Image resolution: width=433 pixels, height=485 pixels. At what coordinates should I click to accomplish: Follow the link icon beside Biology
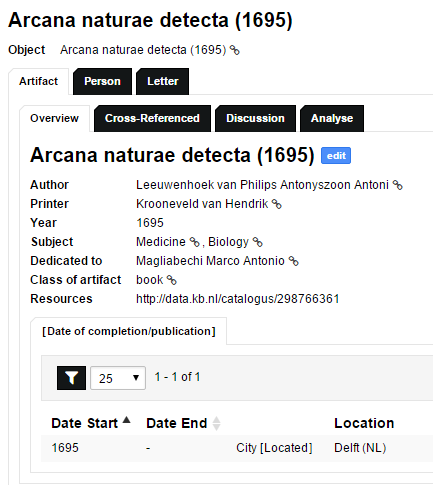[x=258, y=242]
